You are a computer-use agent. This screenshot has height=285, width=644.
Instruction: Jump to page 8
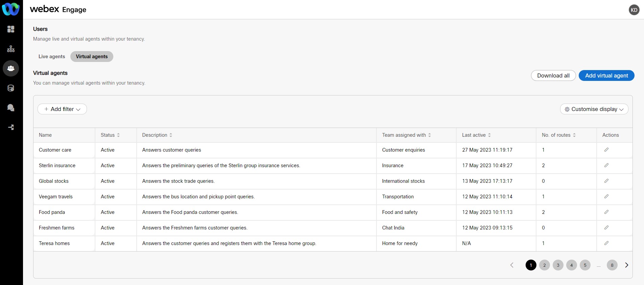coord(612,265)
